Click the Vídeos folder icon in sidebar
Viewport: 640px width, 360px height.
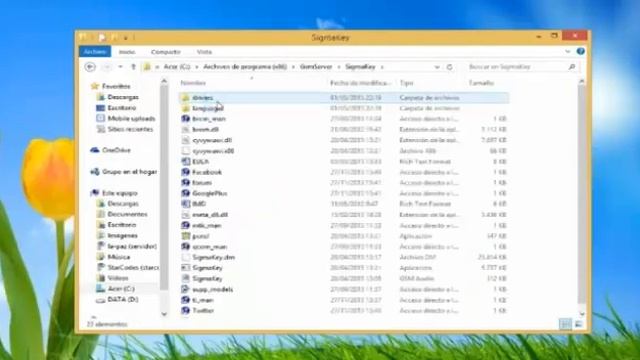[x=100, y=278]
